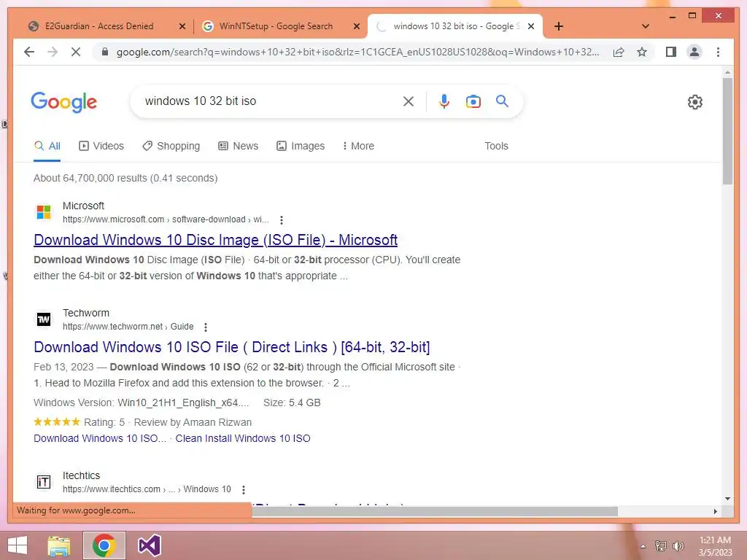747x560 pixels.
Task: Click the horizontal scrollbar thumb
Action: tap(435, 511)
